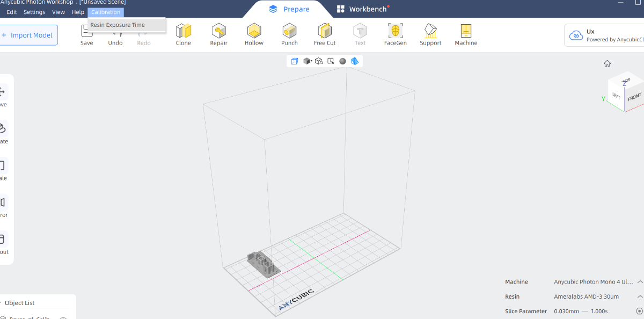The image size is (644, 319).
Task: Click the Save toolbar icon
Action: coord(86,35)
